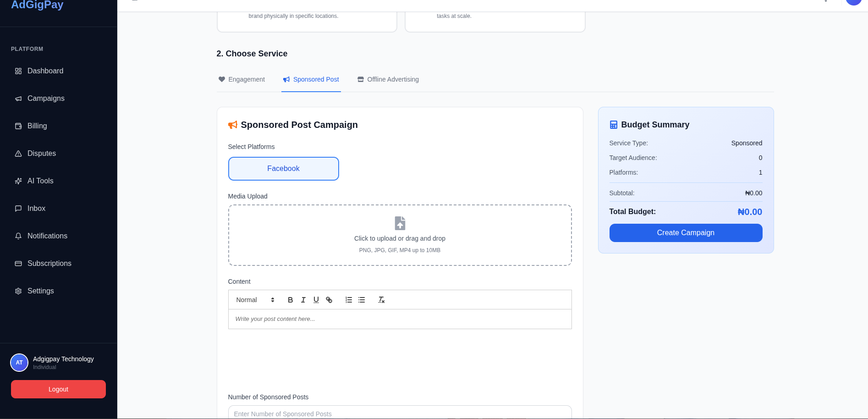Click the AI Tools sparkle icon

click(18, 181)
